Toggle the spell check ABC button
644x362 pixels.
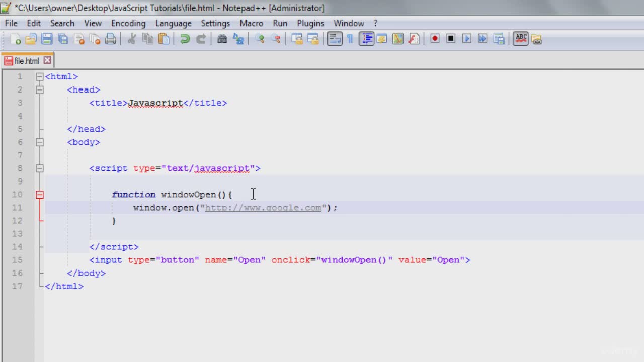[521, 39]
